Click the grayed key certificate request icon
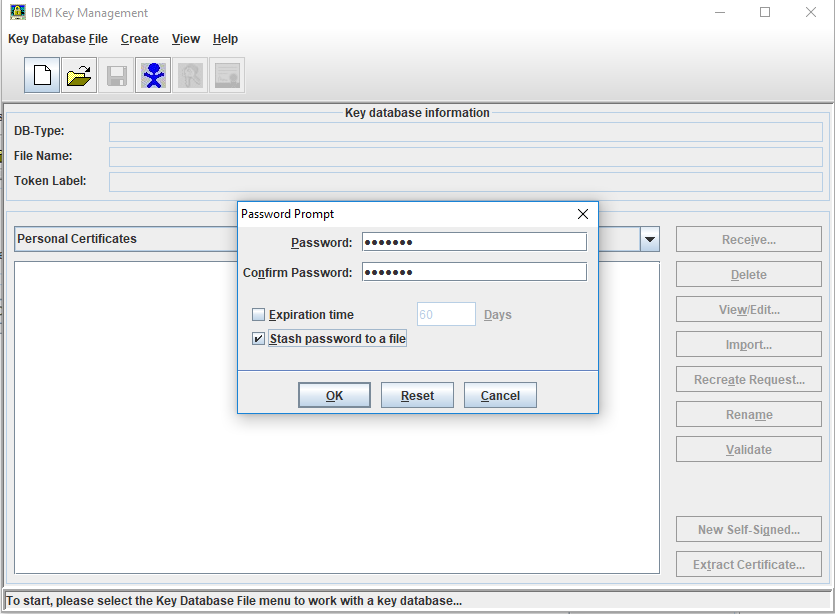Image resolution: width=835 pixels, height=614 pixels. (x=190, y=76)
